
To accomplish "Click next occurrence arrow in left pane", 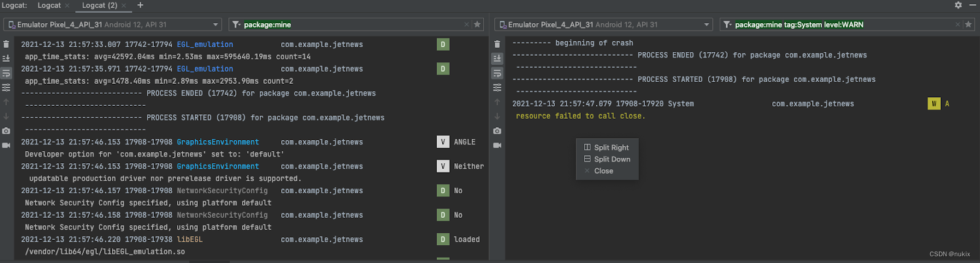I will click(6, 116).
